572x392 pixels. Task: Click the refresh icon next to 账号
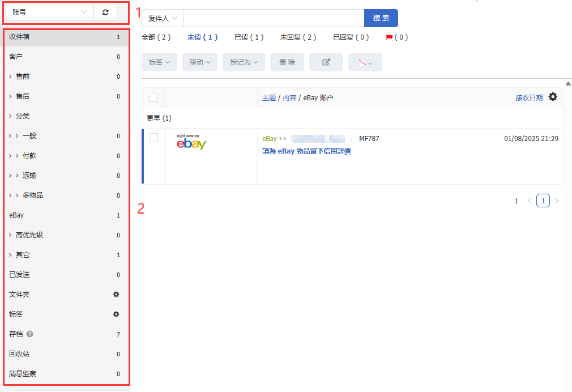[105, 12]
